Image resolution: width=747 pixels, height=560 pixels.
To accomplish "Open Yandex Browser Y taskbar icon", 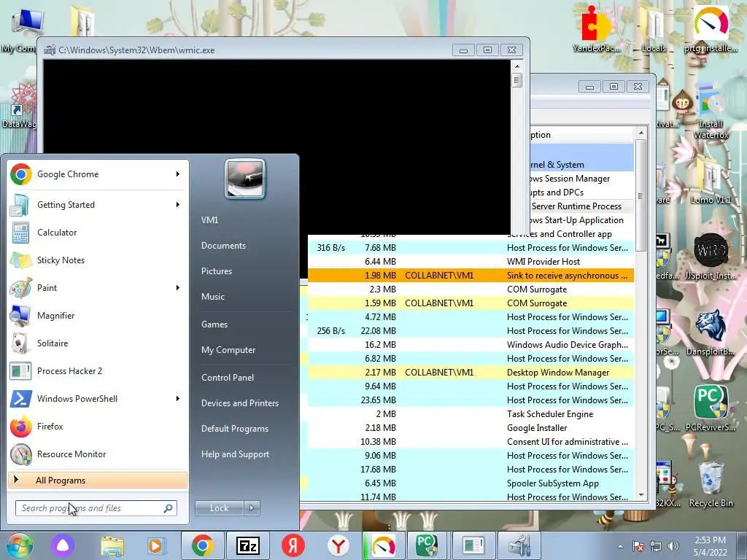I will (x=338, y=545).
